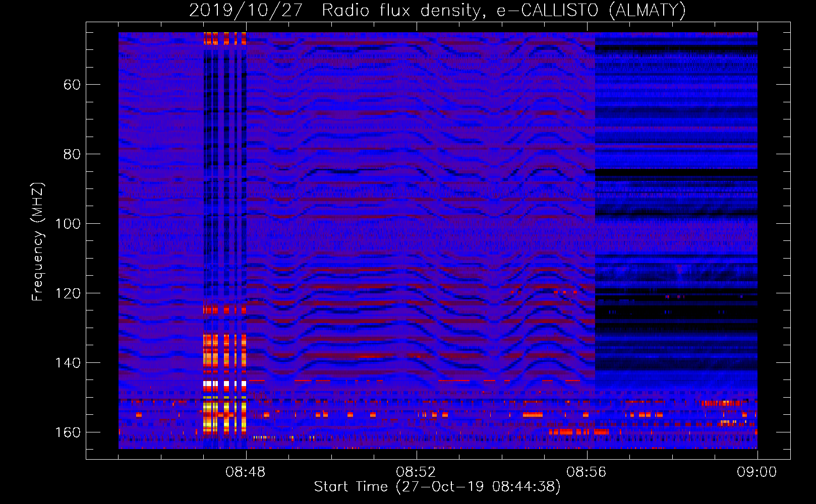Click the 'Frequency (MHZ)' y-axis label
816x504 pixels.
[x=37, y=242]
